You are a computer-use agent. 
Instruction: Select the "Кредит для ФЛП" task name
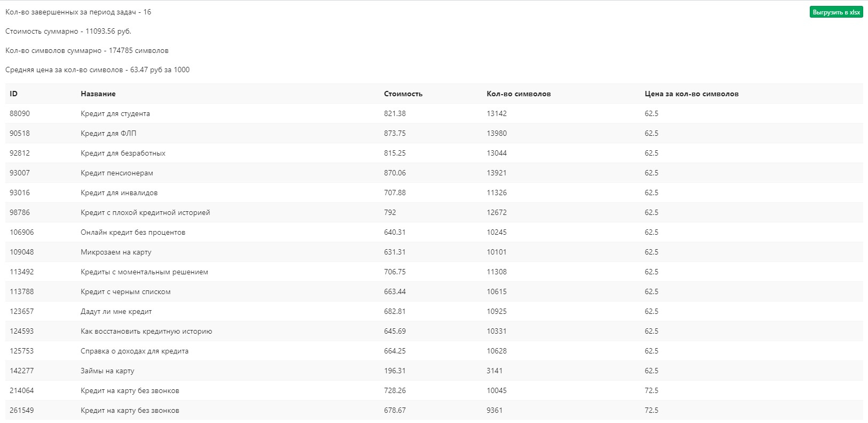click(108, 133)
